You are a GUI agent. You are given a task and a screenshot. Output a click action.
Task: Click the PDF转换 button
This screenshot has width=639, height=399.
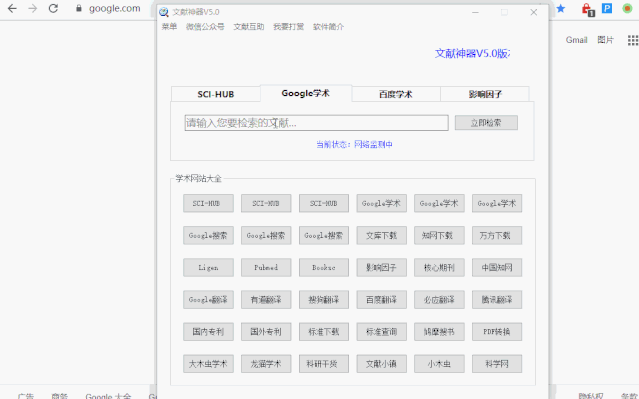[x=497, y=332]
